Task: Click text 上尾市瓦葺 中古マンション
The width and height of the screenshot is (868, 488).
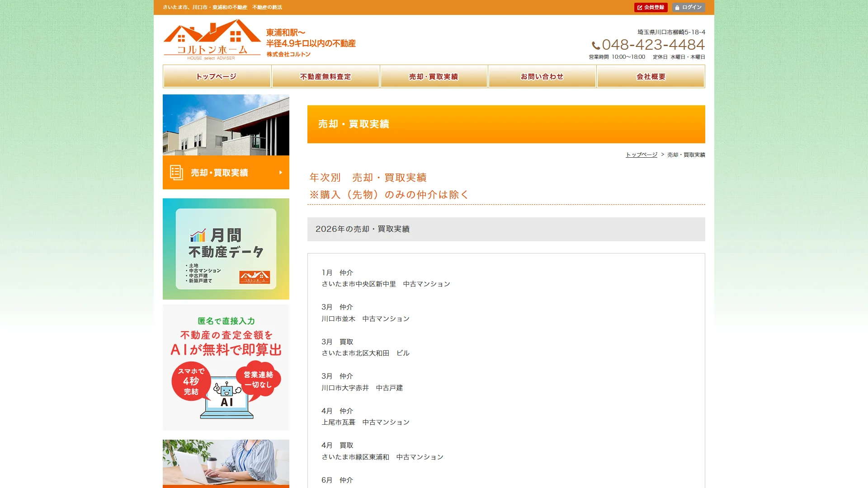Action: [x=366, y=422]
